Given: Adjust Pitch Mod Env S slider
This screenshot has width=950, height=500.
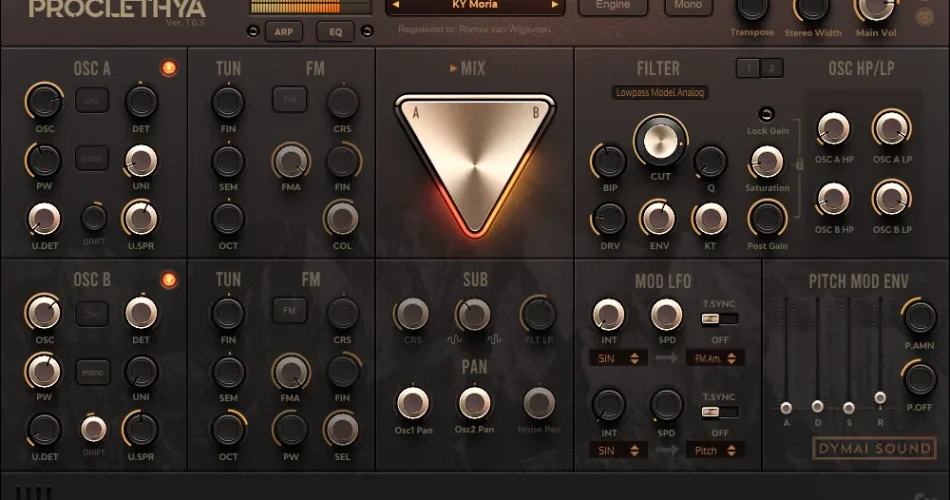Looking at the screenshot, I should click(x=849, y=407).
